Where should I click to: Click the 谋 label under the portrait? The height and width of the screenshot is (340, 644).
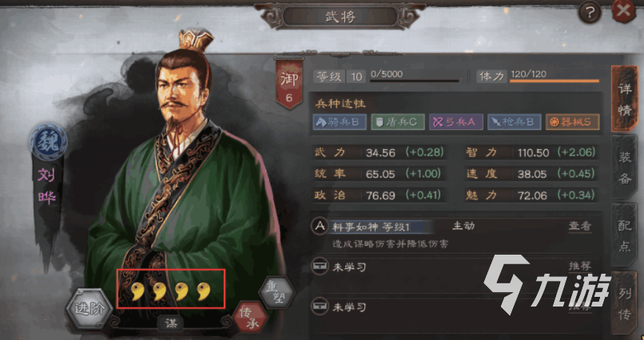click(x=171, y=323)
